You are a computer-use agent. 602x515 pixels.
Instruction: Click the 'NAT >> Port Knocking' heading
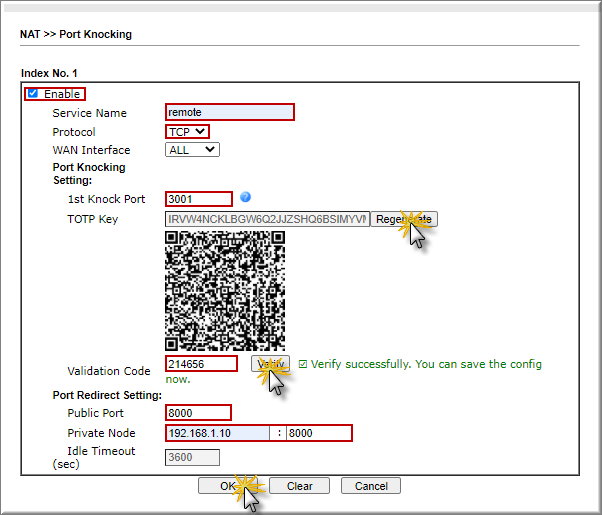pyautogui.click(x=76, y=34)
